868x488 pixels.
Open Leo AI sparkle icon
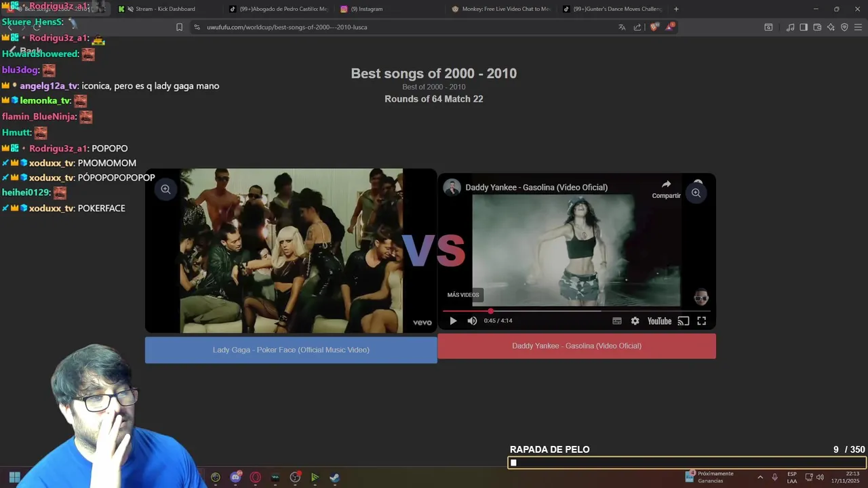(x=831, y=27)
